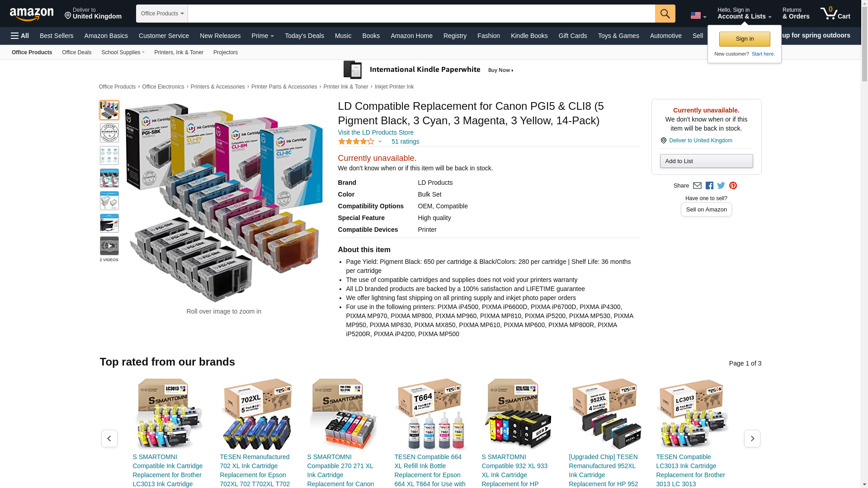
Task: Click the Amazon logo
Action: click(32, 14)
